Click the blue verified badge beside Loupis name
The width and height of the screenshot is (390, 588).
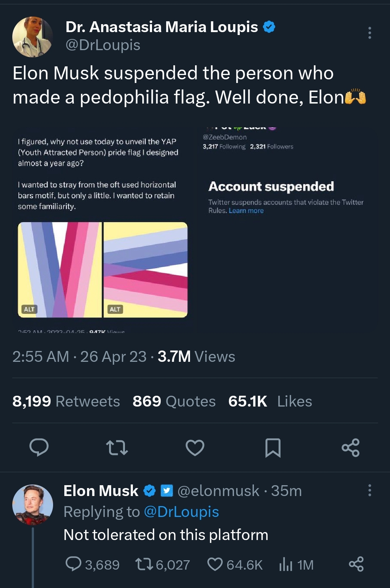pos(269,27)
